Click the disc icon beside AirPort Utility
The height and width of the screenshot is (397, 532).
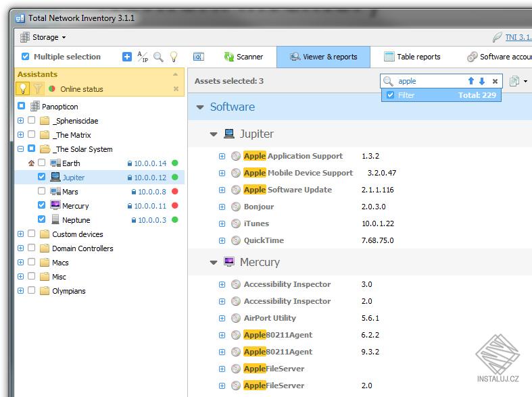[236, 318]
